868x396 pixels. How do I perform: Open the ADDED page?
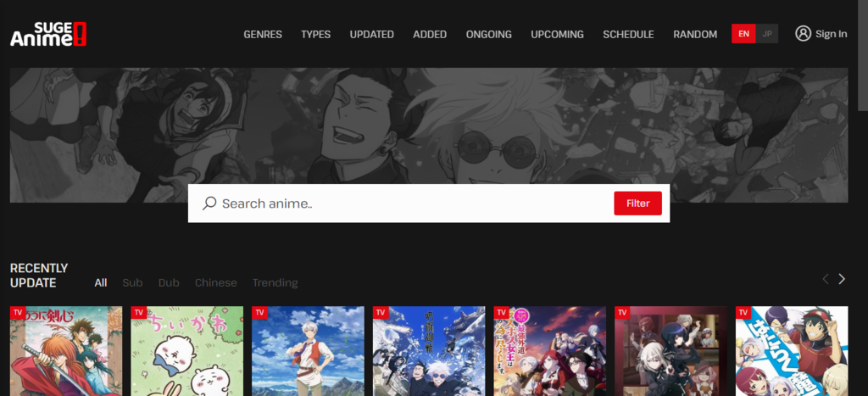[x=430, y=34]
